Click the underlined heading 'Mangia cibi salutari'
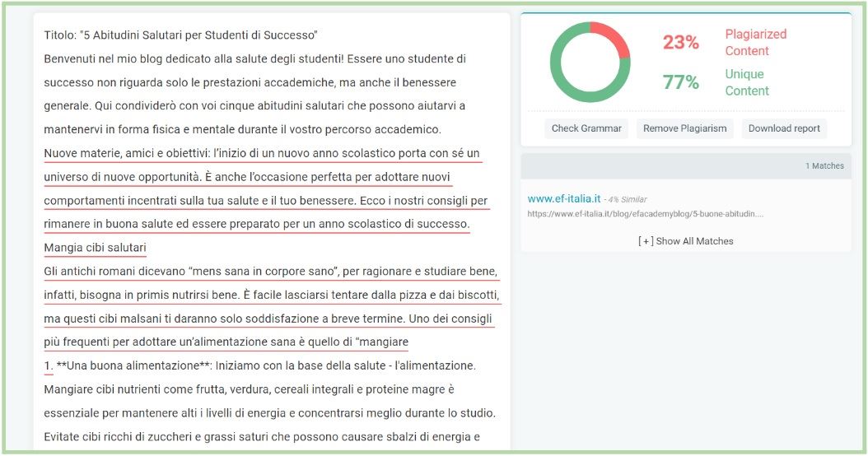 tap(96, 248)
